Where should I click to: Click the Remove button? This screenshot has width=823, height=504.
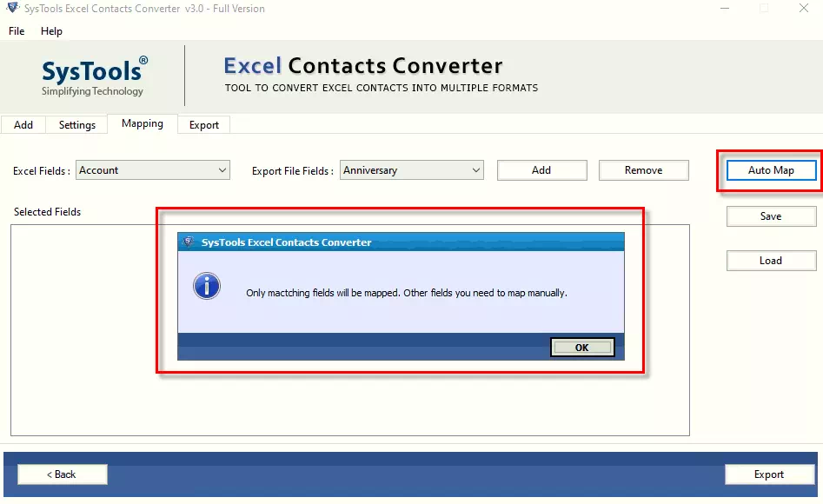[643, 170]
